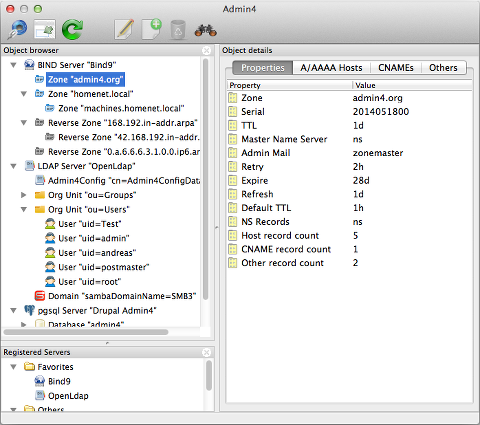
Task: Close the Object browser panel
Action: click(206, 50)
